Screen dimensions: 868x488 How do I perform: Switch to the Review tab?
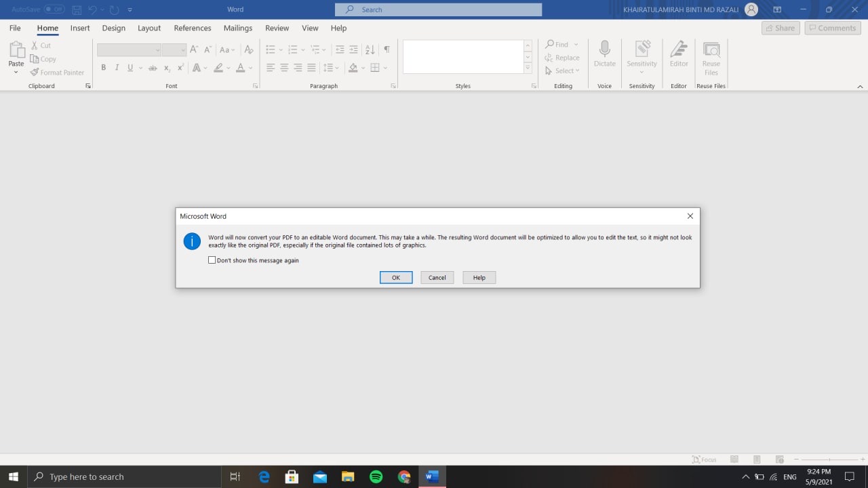pos(277,28)
